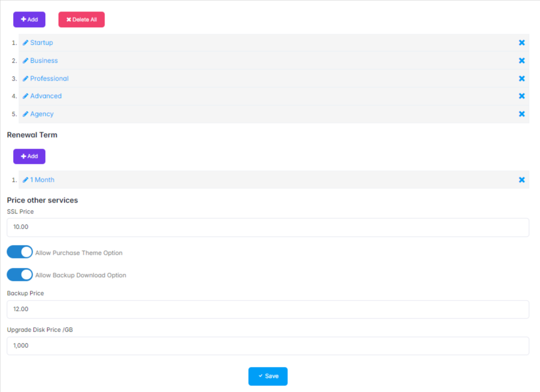Disable the Allow Purchase Theme Option toggle
Viewport: 540px width, 392px height.
pyautogui.click(x=20, y=252)
